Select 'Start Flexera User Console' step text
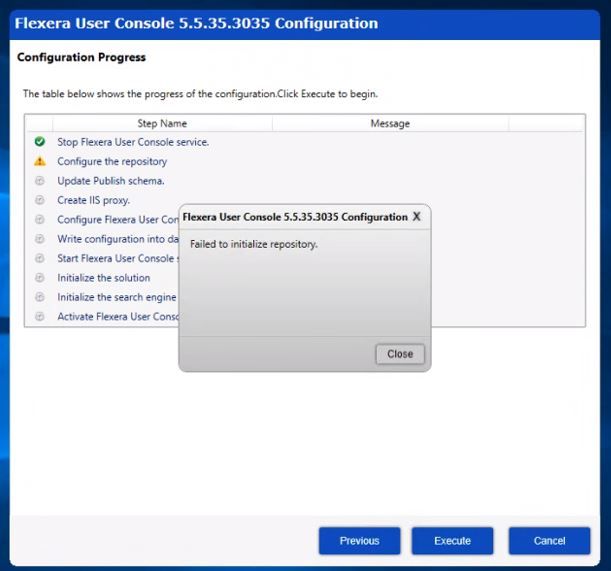The height and width of the screenshot is (571, 611). [x=118, y=258]
